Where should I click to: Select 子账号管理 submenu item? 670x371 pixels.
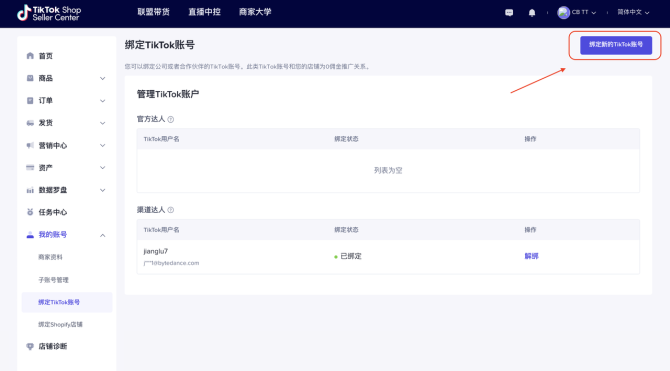(x=53, y=280)
